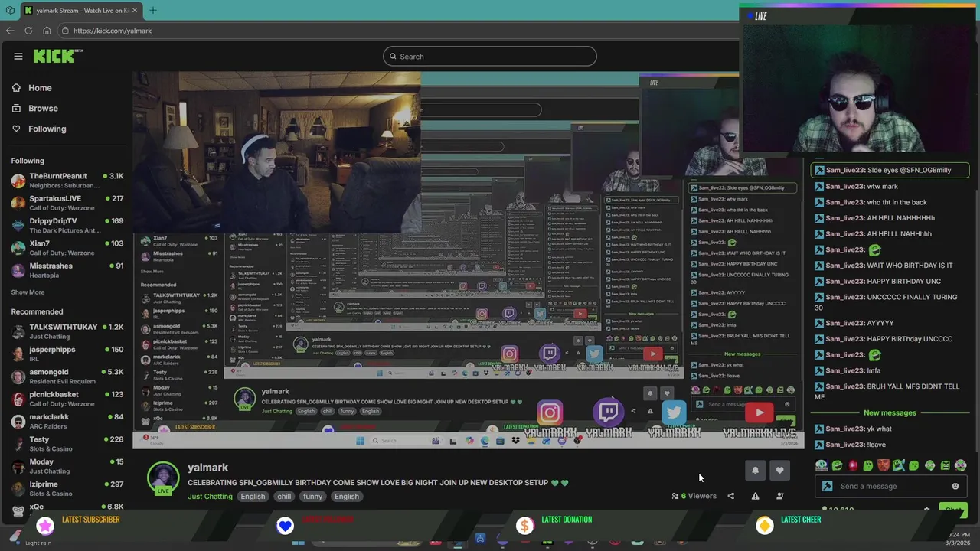Click chat message 'wtw mark'
This screenshot has height=551, width=980.
pyautogui.click(x=882, y=186)
